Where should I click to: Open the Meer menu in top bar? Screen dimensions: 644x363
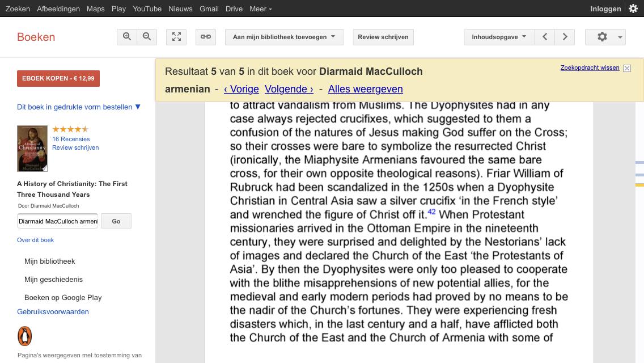(260, 9)
